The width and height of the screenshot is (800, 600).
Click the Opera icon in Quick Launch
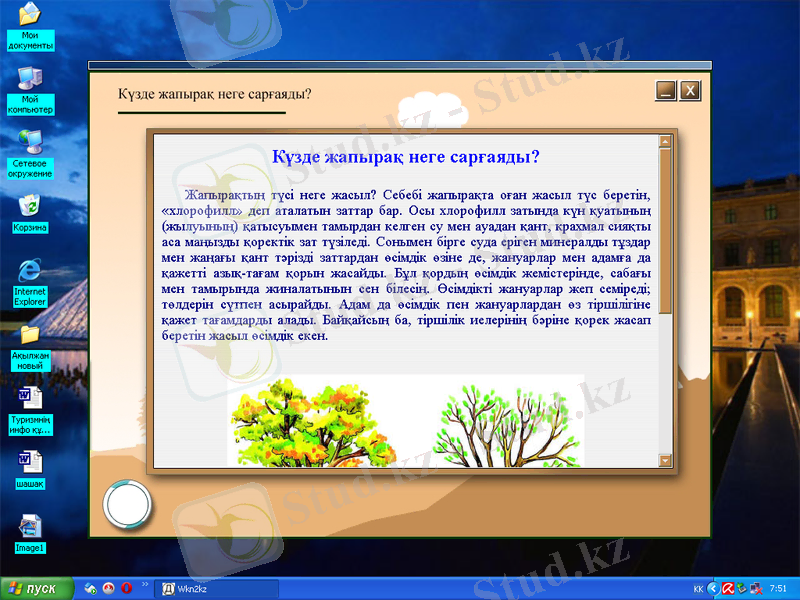[126, 588]
